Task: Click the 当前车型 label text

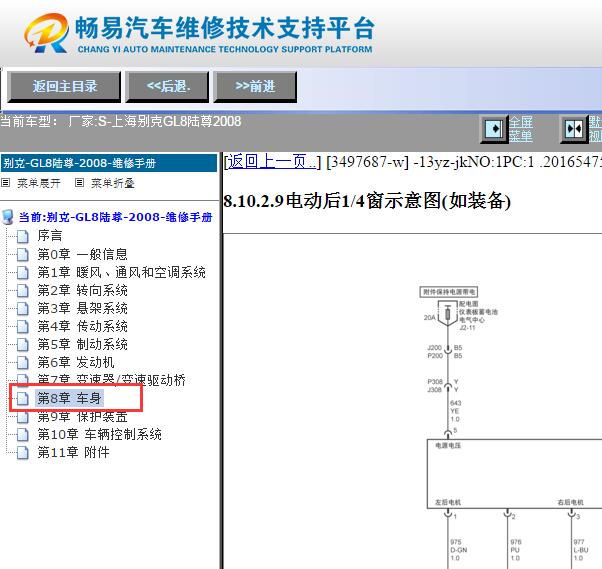Action: [x=29, y=122]
